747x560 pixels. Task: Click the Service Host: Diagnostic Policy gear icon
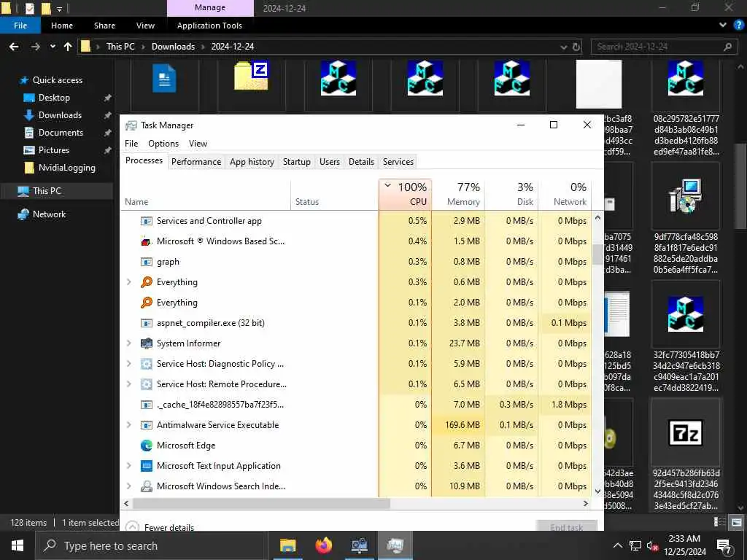(146, 364)
